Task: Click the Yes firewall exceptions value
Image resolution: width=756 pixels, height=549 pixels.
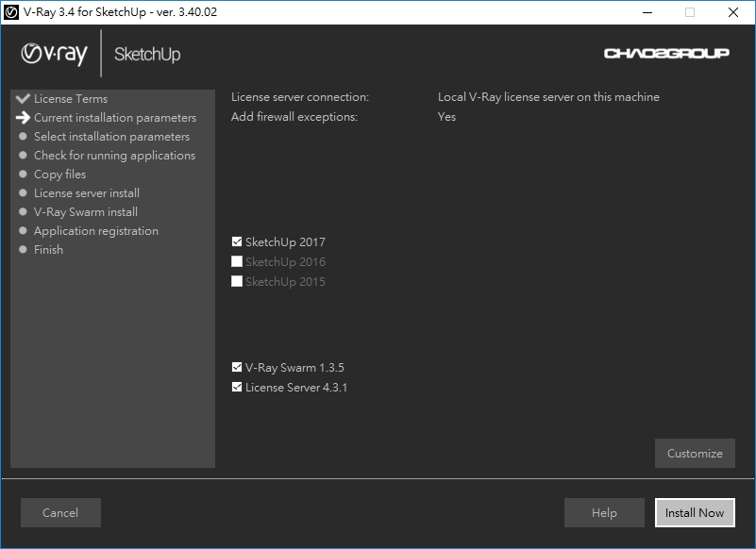Action: 446,117
